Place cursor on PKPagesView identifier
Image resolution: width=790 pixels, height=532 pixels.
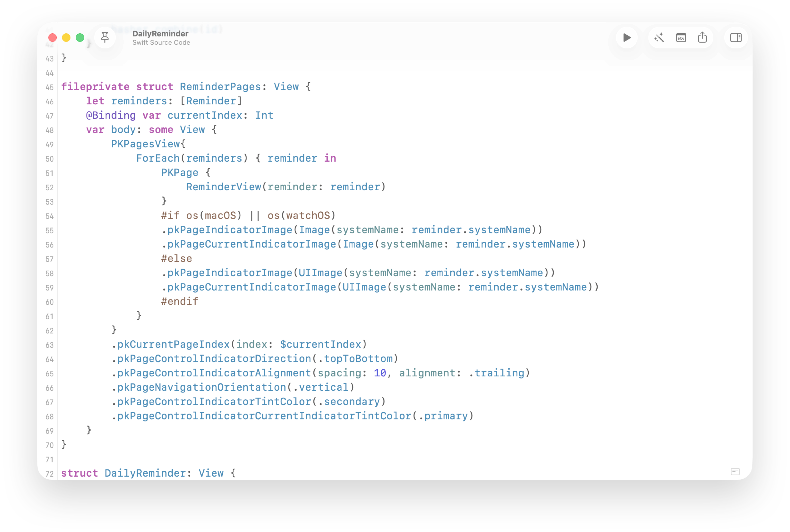coord(145,144)
